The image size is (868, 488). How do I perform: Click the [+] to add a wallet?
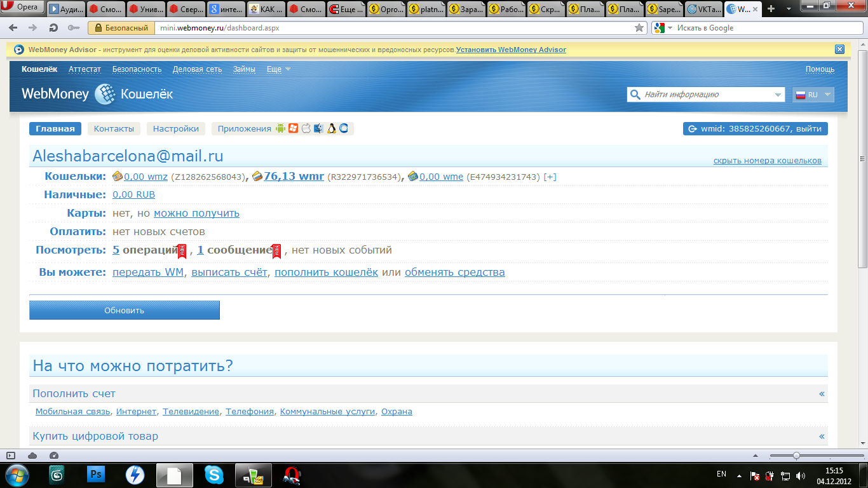550,177
